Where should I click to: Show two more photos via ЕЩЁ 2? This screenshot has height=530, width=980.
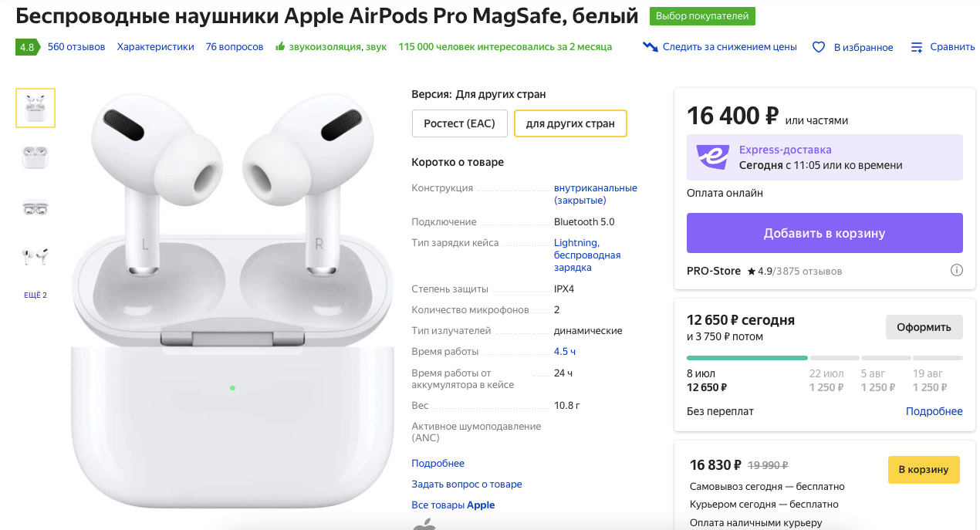pyautogui.click(x=35, y=294)
